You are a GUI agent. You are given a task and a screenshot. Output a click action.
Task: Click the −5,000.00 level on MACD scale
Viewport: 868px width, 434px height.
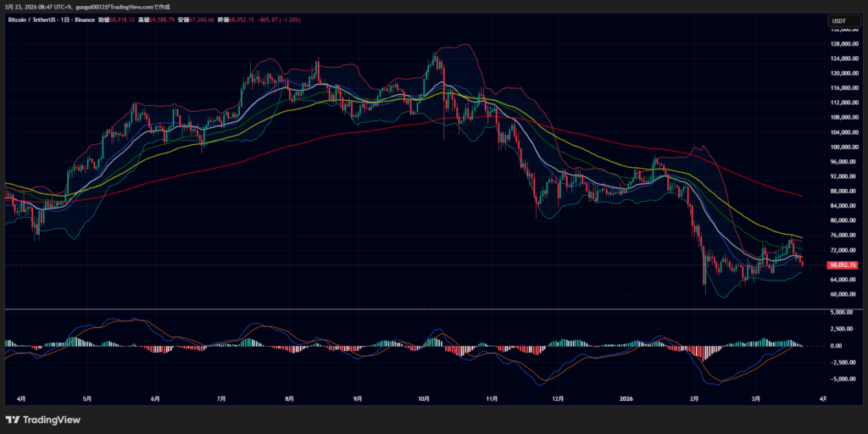(844, 379)
